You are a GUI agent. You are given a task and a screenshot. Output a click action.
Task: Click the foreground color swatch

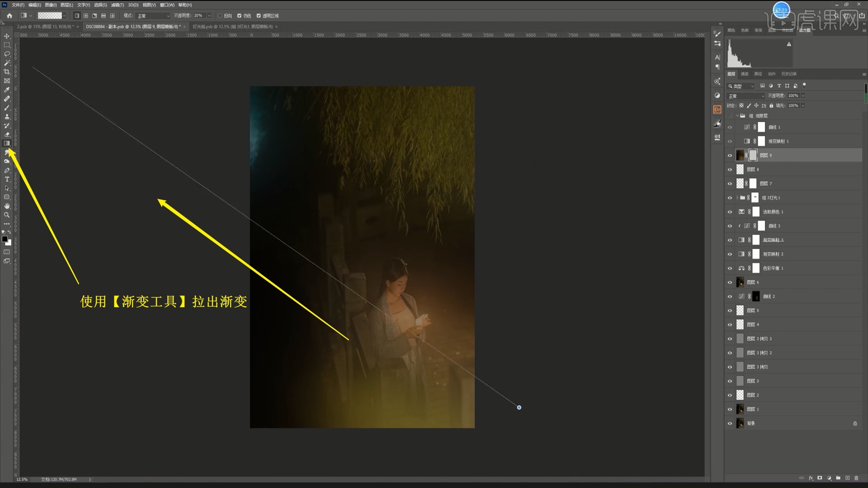pyautogui.click(x=5, y=239)
